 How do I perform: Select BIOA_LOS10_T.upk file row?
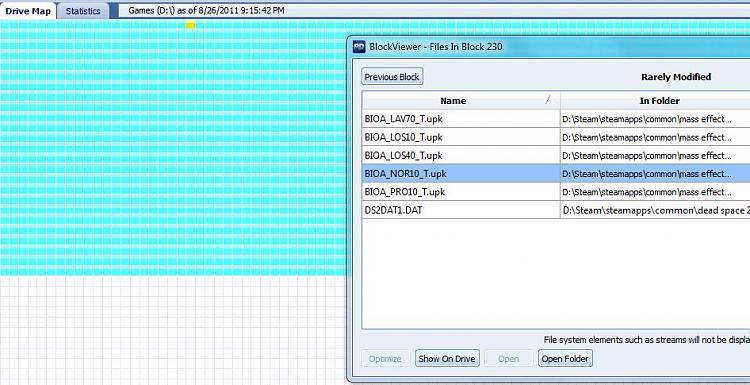point(556,137)
